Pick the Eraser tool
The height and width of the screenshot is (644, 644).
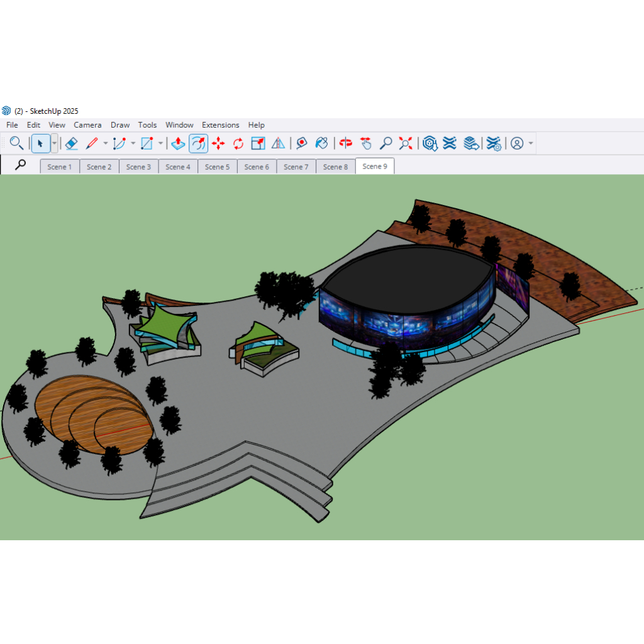[72, 143]
